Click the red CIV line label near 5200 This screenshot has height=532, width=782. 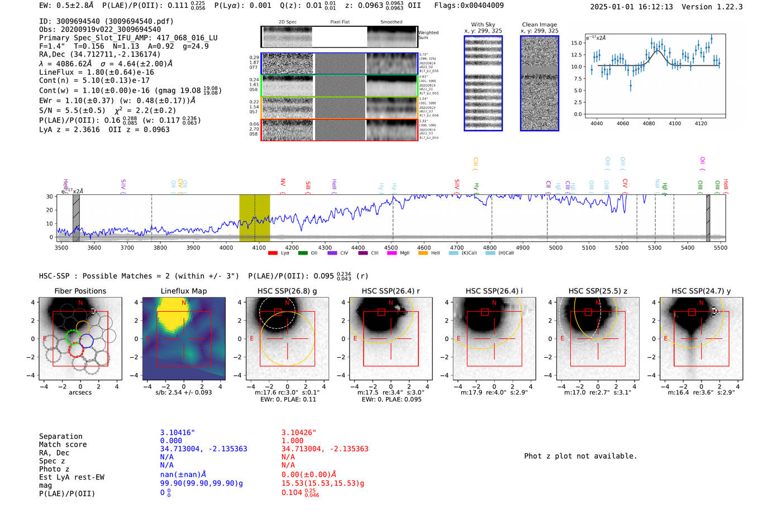coord(625,185)
